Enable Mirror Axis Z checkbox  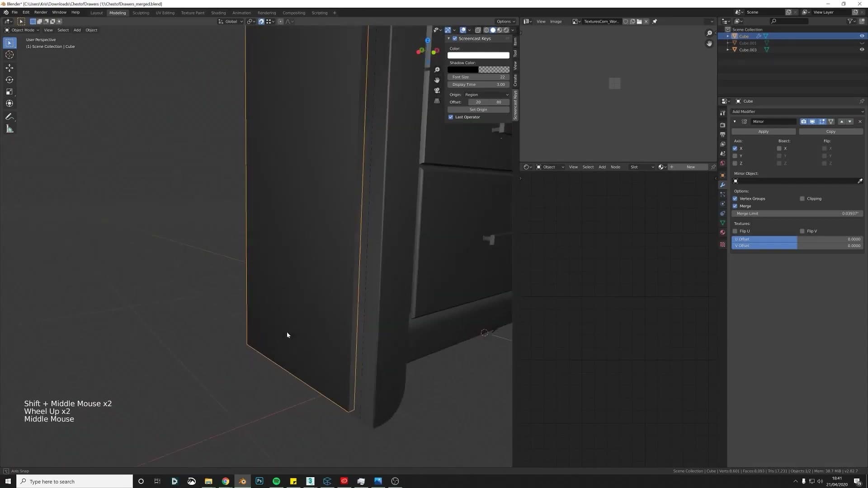[x=735, y=163]
